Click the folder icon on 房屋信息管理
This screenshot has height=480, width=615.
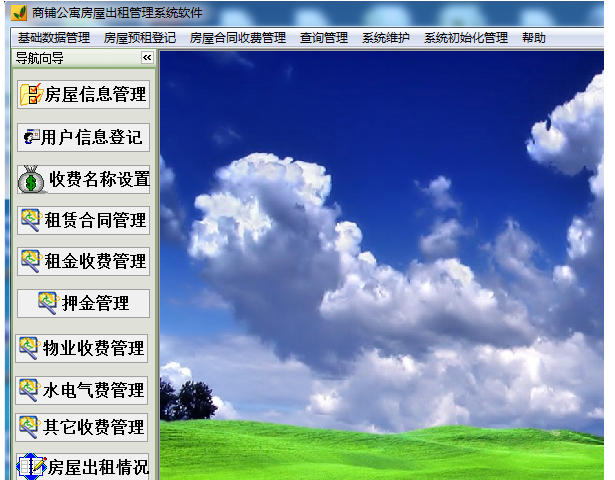tap(31, 94)
